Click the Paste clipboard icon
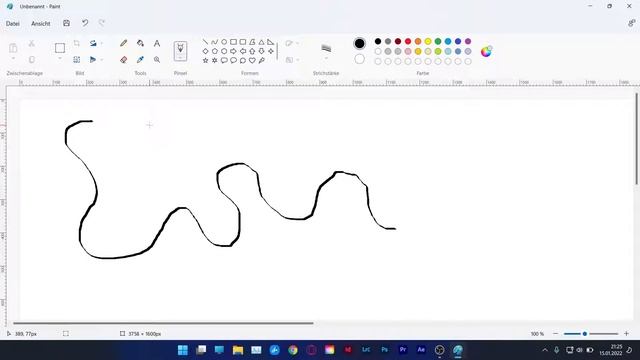This screenshot has height=360, width=640. [13, 48]
